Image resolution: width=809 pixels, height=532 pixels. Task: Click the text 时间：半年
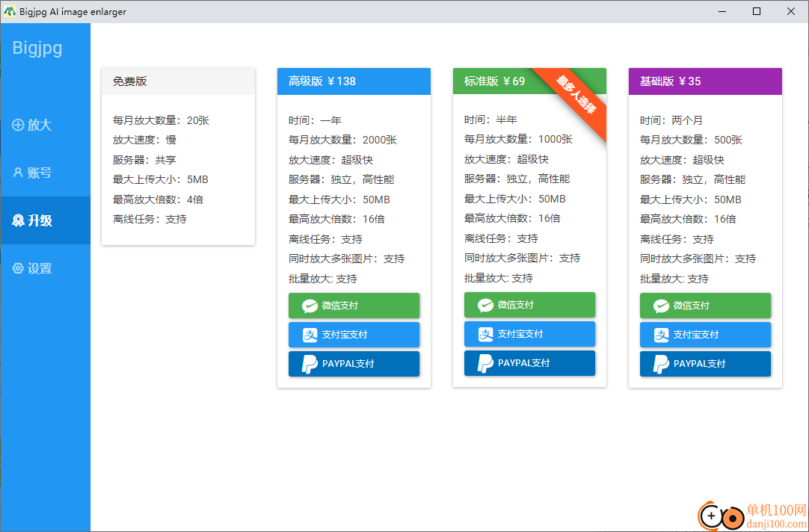[x=490, y=120]
